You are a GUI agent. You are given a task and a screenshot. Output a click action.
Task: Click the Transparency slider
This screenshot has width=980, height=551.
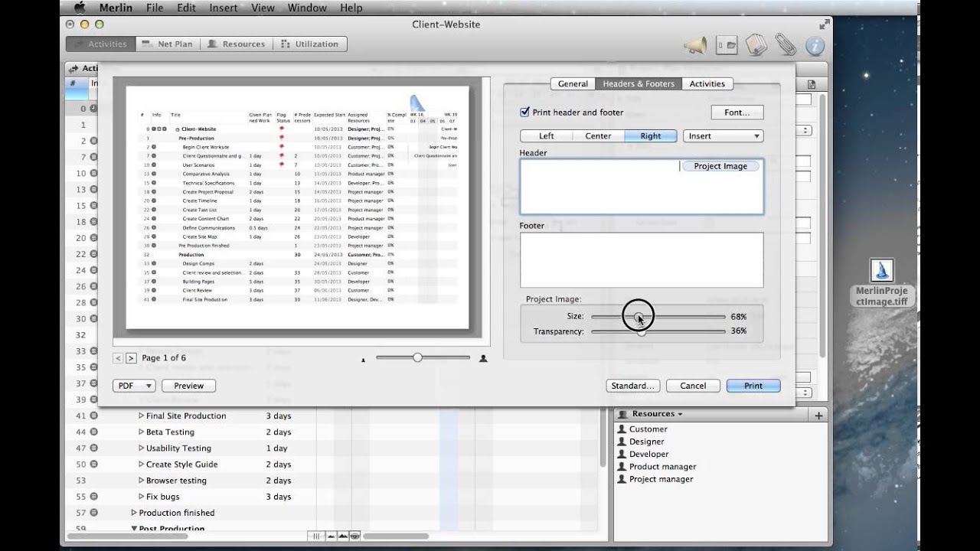pyautogui.click(x=658, y=331)
